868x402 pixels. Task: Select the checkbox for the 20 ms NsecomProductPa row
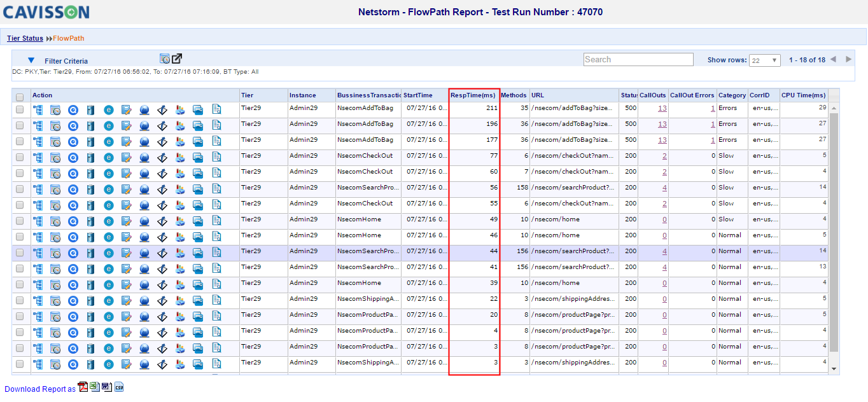(x=20, y=316)
